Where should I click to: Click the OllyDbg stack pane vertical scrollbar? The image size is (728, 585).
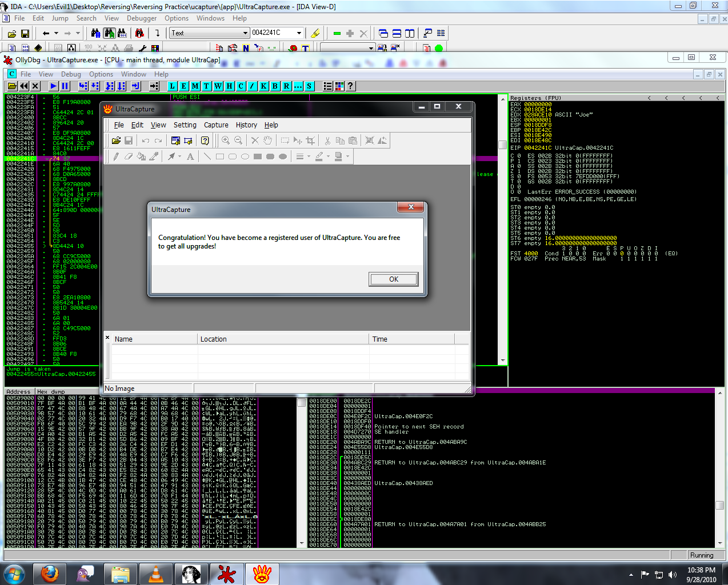[x=719, y=467]
